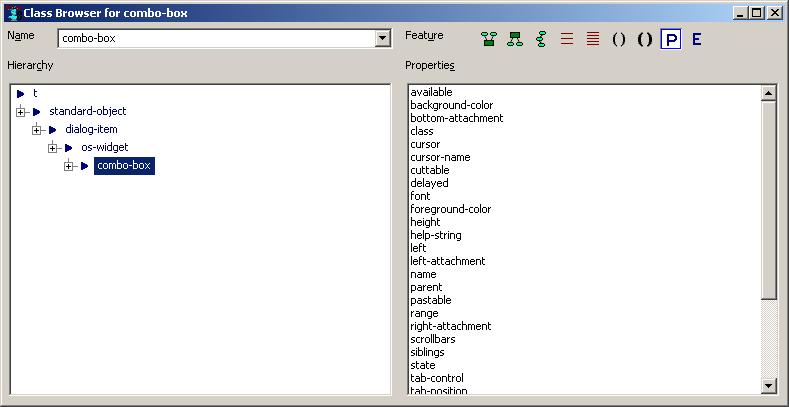The image size is (789, 407).
Task: Expand the os-widget tree node
Action: pos(53,148)
